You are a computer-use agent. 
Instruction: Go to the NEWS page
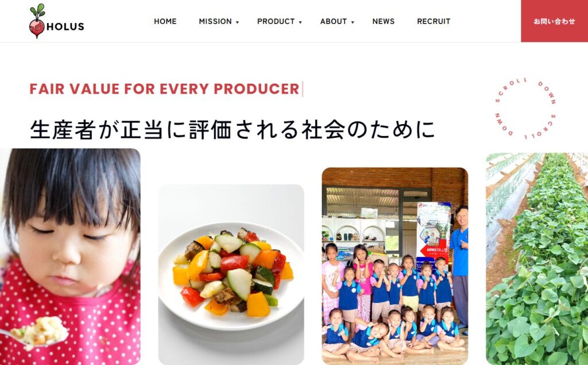(x=383, y=21)
